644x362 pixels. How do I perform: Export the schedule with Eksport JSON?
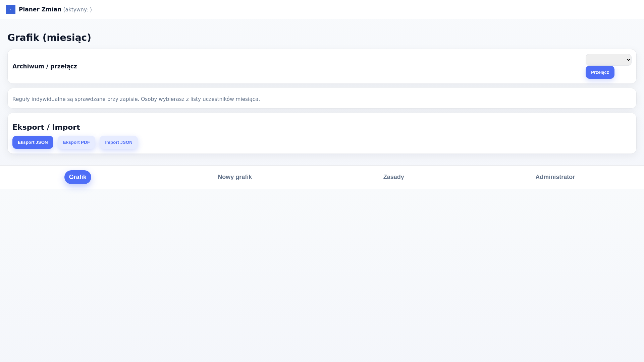coord(33,142)
